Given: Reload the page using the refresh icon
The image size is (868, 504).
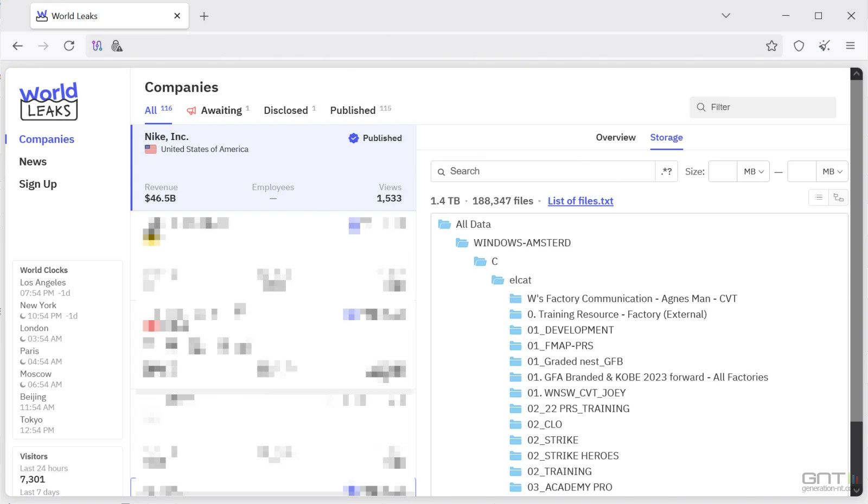Looking at the screenshot, I should click(x=69, y=46).
